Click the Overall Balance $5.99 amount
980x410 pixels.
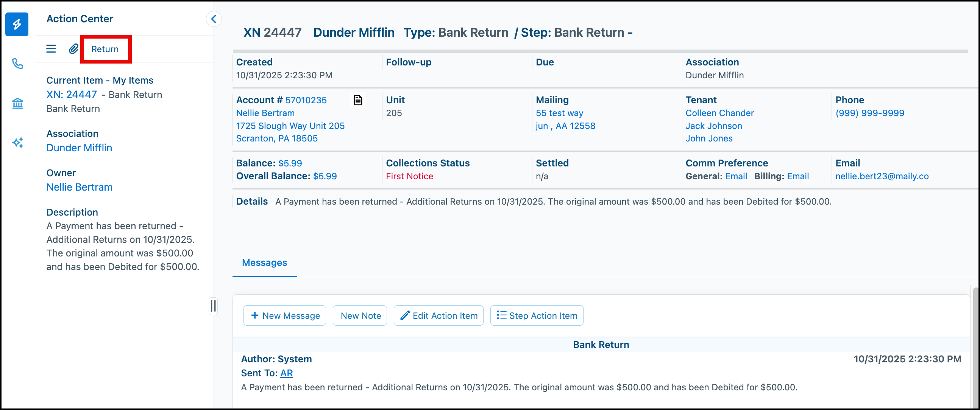pyautogui.click(x=325, y=176)
